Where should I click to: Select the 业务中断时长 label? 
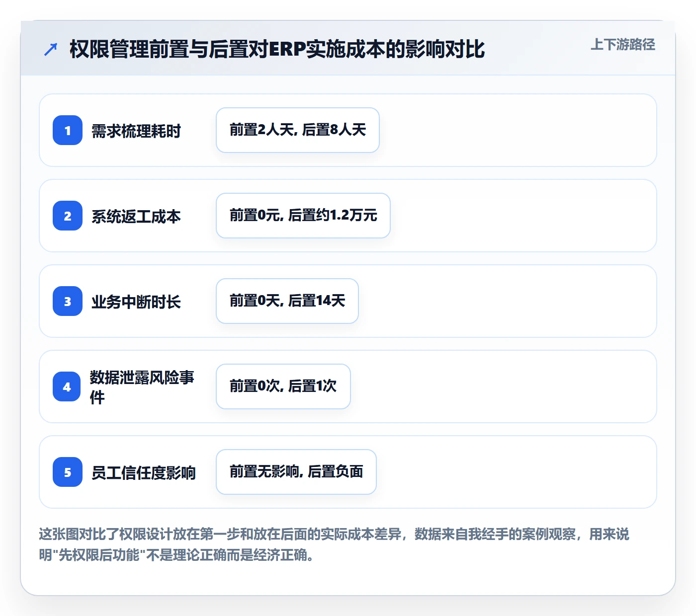136,302
